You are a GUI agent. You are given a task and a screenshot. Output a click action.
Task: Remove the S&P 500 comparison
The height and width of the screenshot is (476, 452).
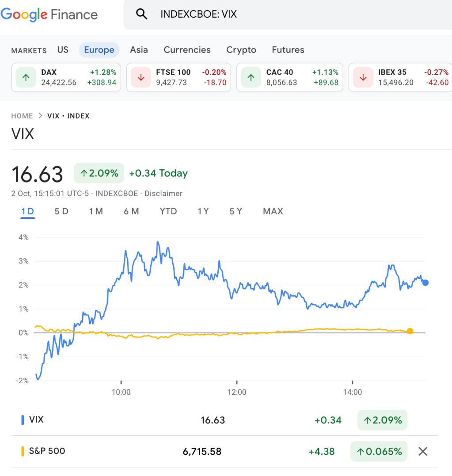(x=423, y=451)
